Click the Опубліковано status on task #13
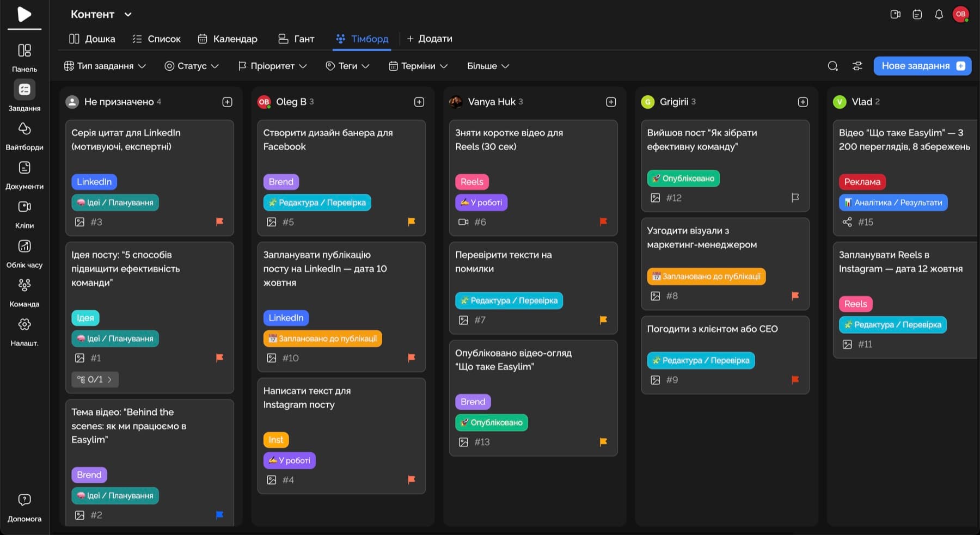The height and width of the screenshot is (535, 980). (x=491, y=422)
